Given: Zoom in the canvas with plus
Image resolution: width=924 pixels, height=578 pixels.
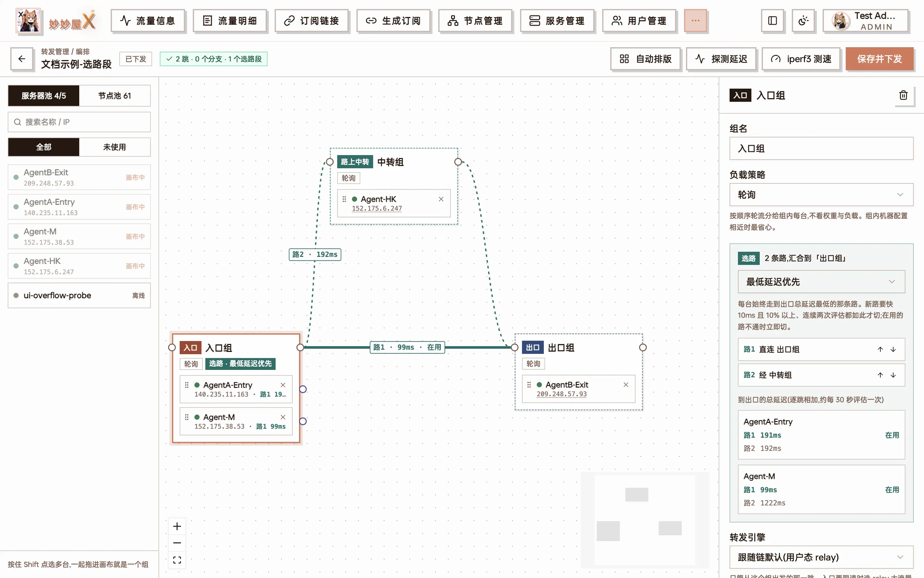Looking at the screenshot, I should [177, 526].
